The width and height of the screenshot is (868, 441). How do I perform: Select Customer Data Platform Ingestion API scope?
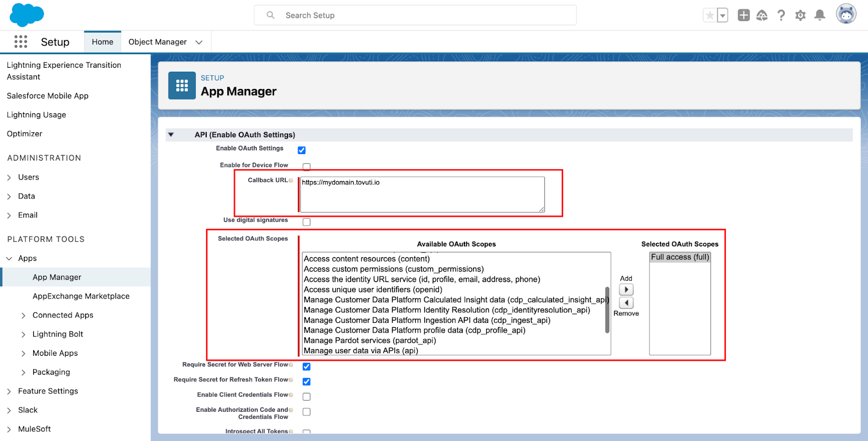point(427,320)
